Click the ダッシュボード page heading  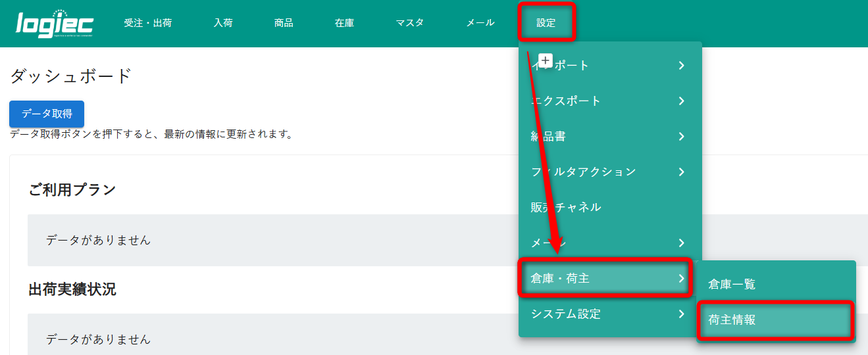(x=71, y=76)
